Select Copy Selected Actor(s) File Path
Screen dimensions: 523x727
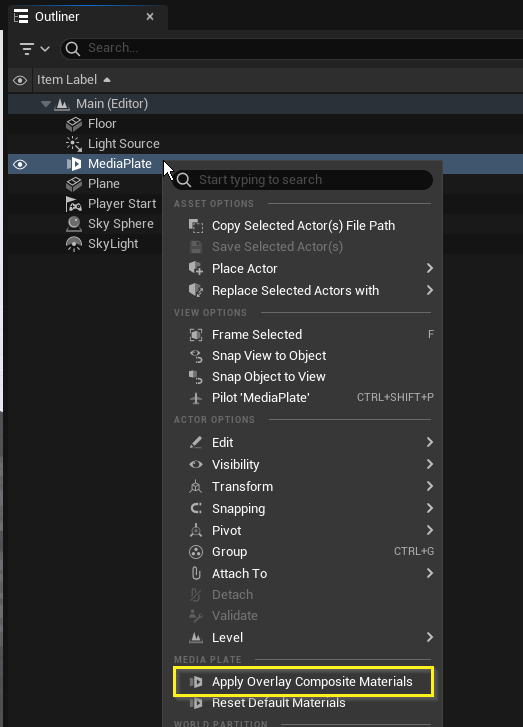(304, 226)
